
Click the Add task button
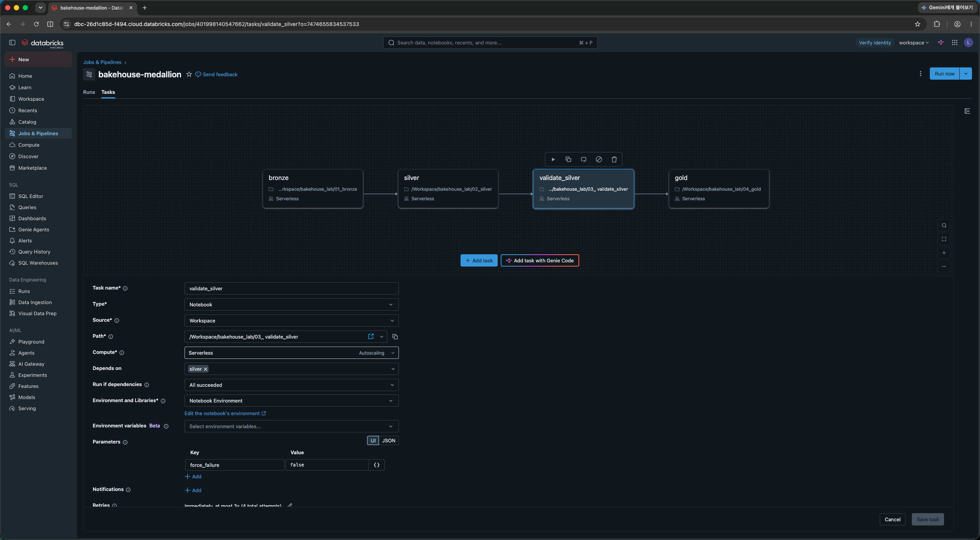pyautogui.click(x=479, y=260)
